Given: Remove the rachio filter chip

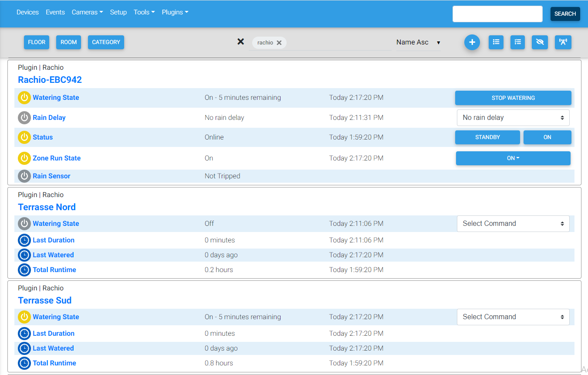Looking at the screenshot, I should click(x=279, y=43).
